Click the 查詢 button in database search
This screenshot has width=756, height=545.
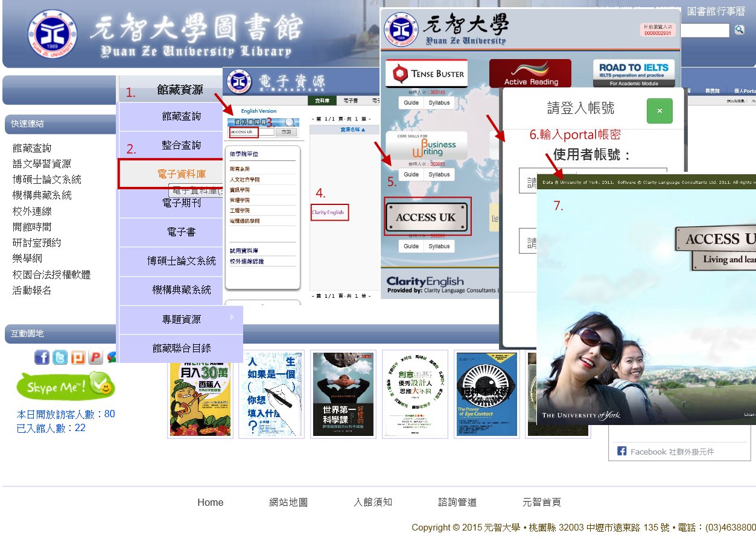click(286, 132)
